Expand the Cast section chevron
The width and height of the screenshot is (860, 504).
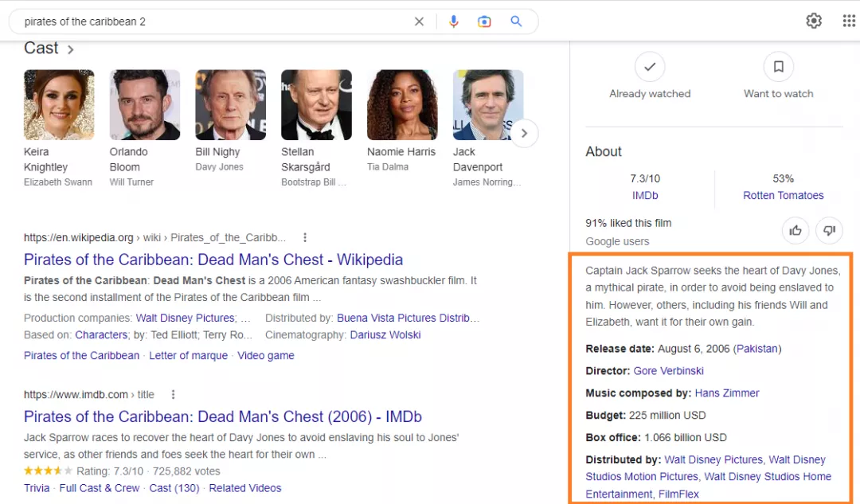pyautogui.click(x=70, y=49)
